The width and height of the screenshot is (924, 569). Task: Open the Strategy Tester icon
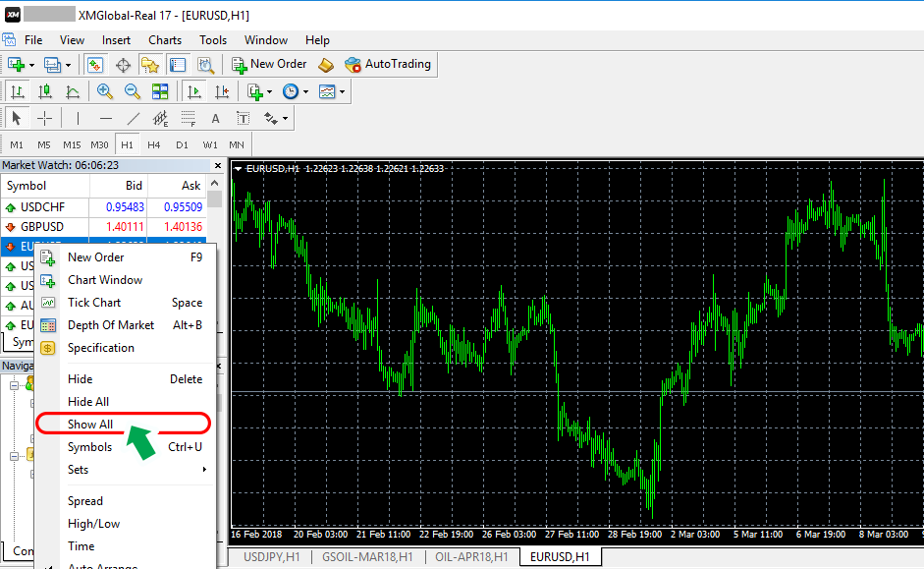coord(205,64)
